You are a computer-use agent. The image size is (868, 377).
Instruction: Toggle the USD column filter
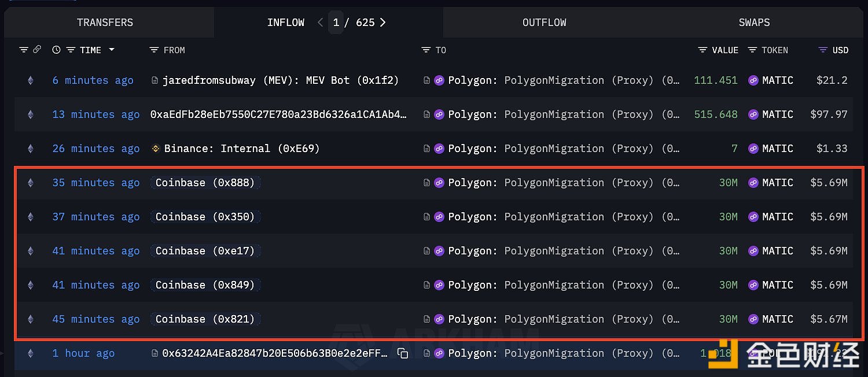pyautogui.click(x=823, y=50)
